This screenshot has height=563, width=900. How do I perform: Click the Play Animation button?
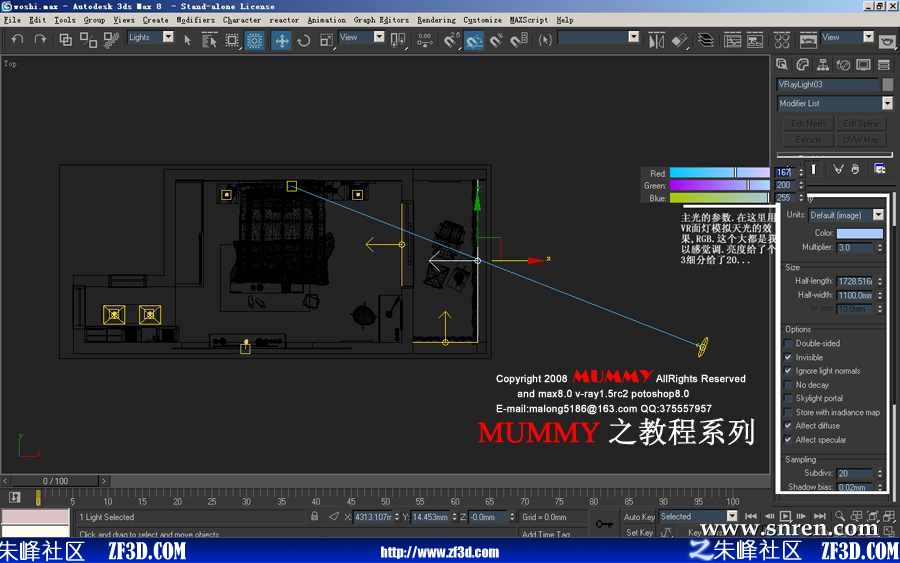(785, 517)
